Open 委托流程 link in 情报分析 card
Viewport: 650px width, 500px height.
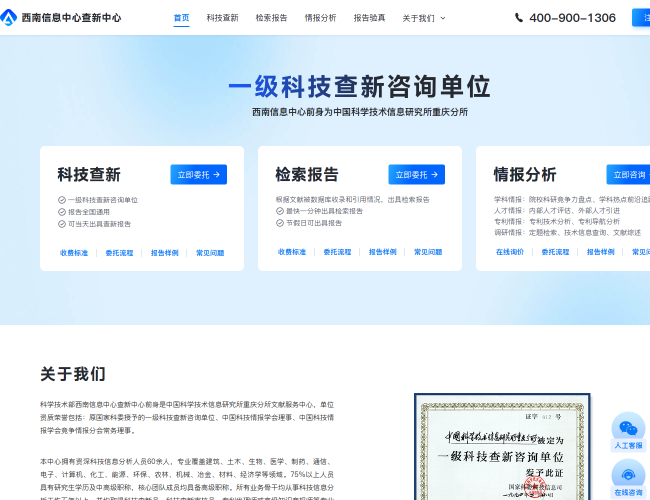tap(555, 252)
